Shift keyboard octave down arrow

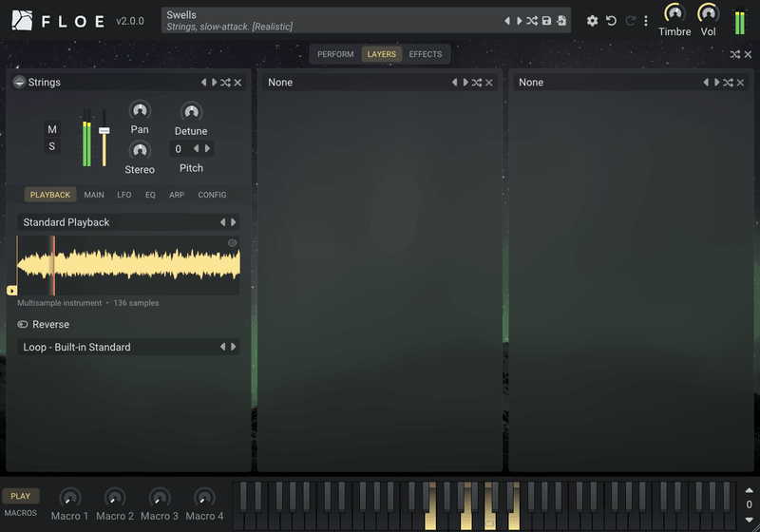point(749,520)
